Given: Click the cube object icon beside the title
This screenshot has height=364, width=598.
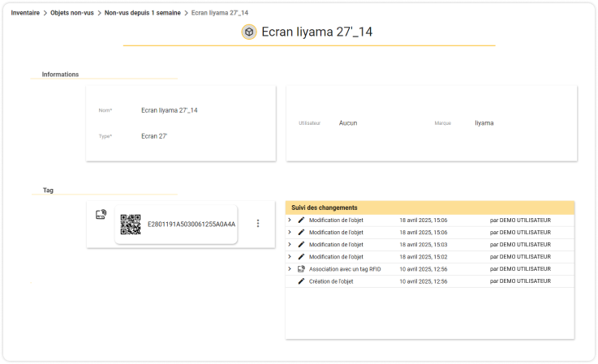Looking at the screenshot, I should point(249,32).
